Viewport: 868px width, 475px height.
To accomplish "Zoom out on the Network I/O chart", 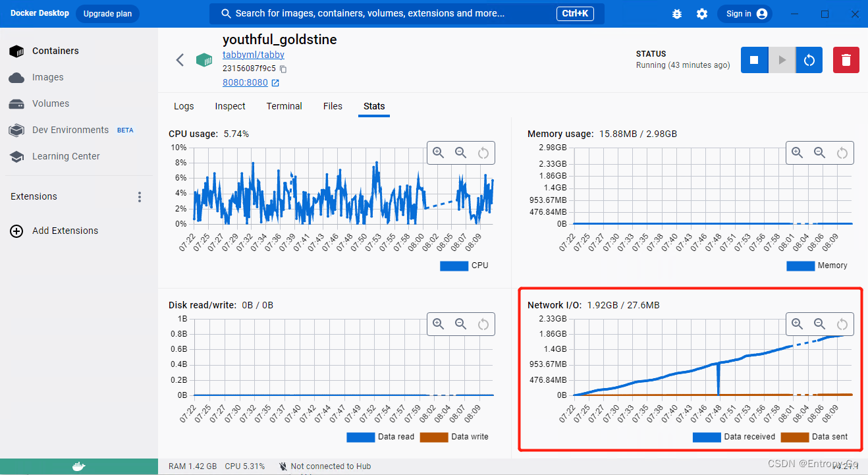I will coord(819,323).
